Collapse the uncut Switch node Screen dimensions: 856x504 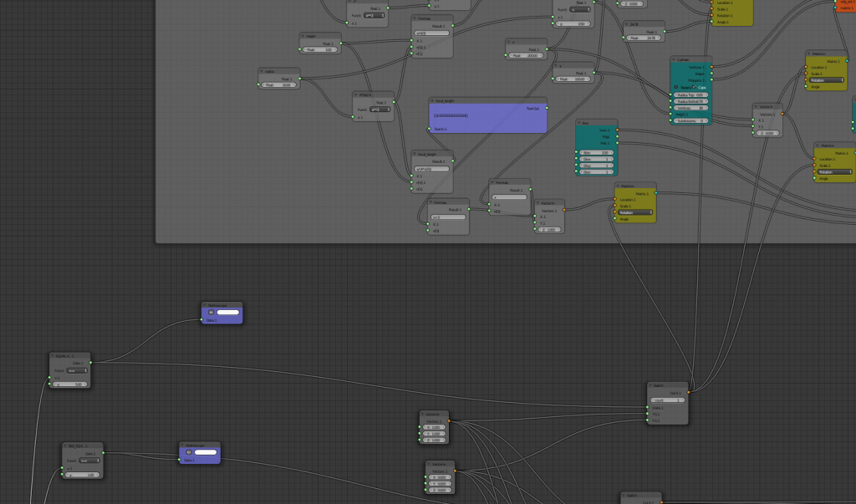650,385
